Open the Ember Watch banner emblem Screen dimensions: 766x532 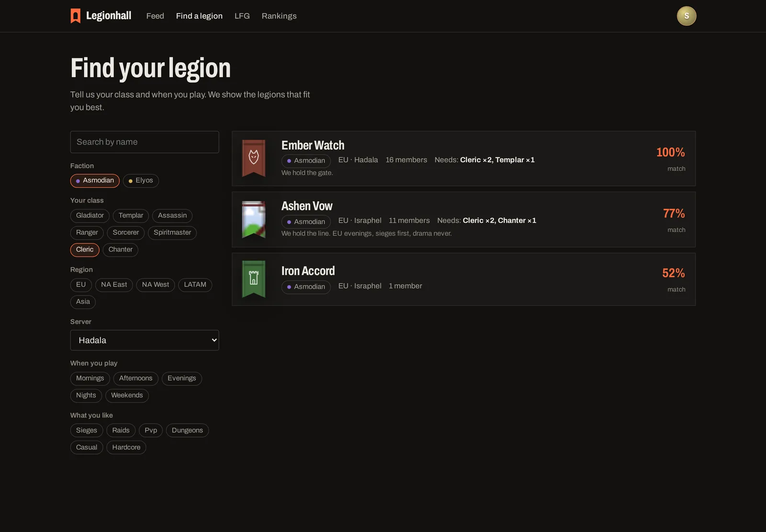254,158
